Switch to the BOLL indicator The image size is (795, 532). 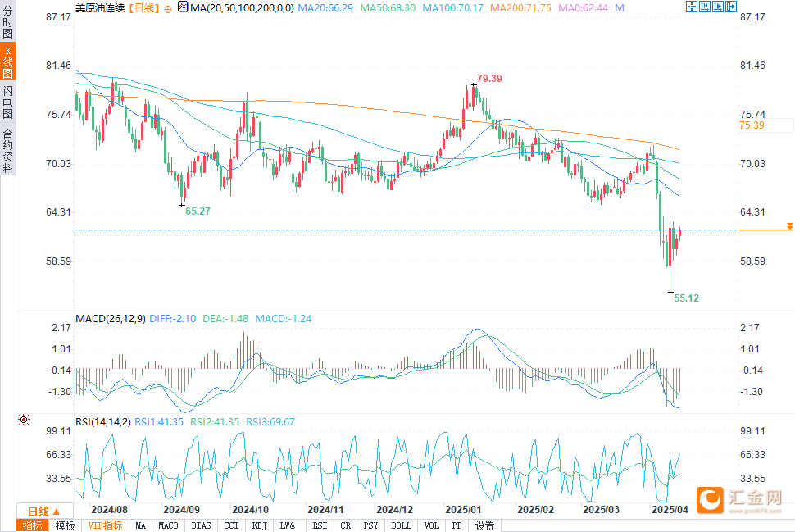[x=401, y=526]
